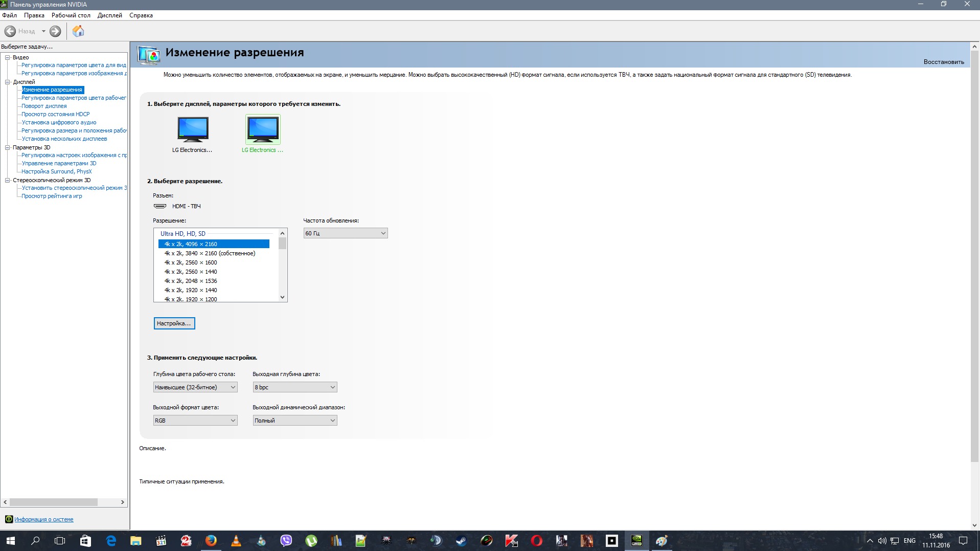Click the resolution list scroll-up arrow
The height and width of the screenshot is (551, 980).
(282, 233)
